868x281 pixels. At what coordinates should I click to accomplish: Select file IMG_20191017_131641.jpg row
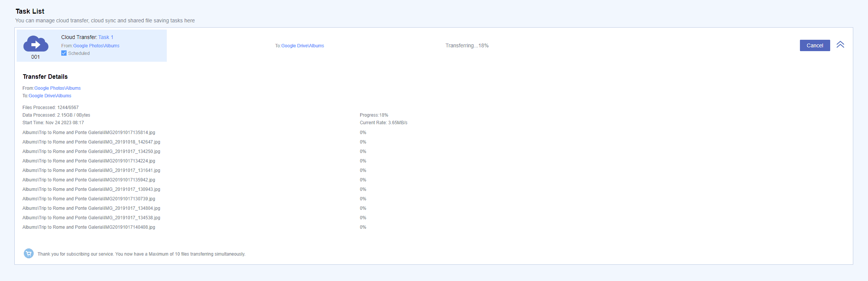(91, 170)
